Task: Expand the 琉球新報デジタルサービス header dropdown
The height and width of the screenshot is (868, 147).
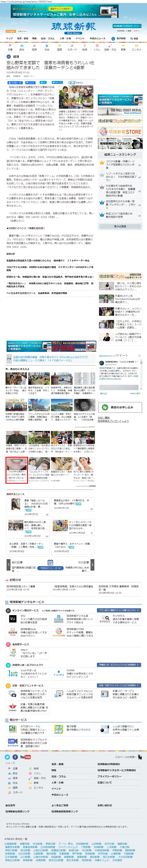Action: (x=127, y=26)
